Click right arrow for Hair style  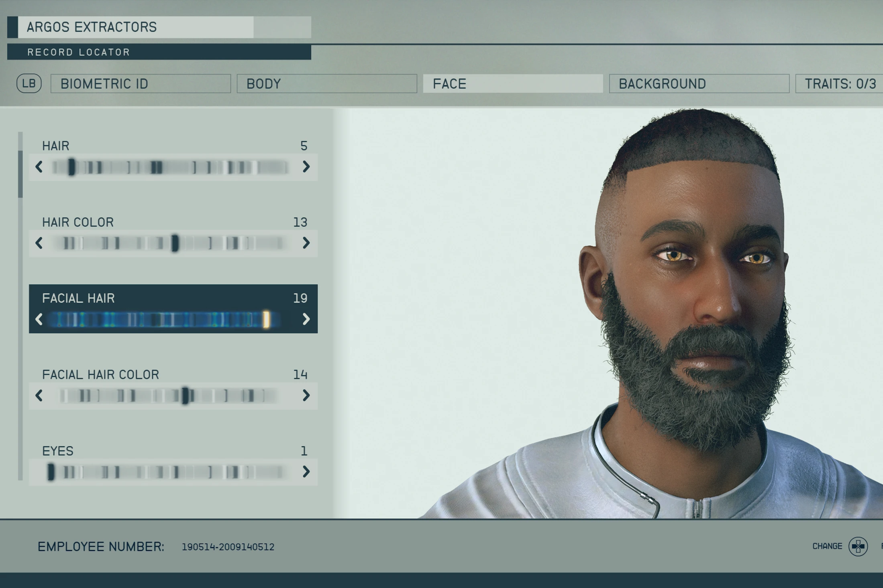coord(306,167)
